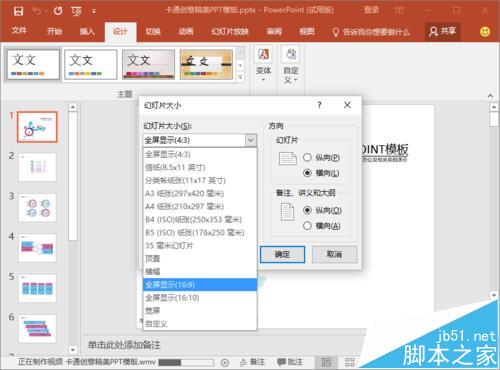500x370 pixels.
Task: Collapse the ribbon with chevron arrow
Action: pos(490,96)
